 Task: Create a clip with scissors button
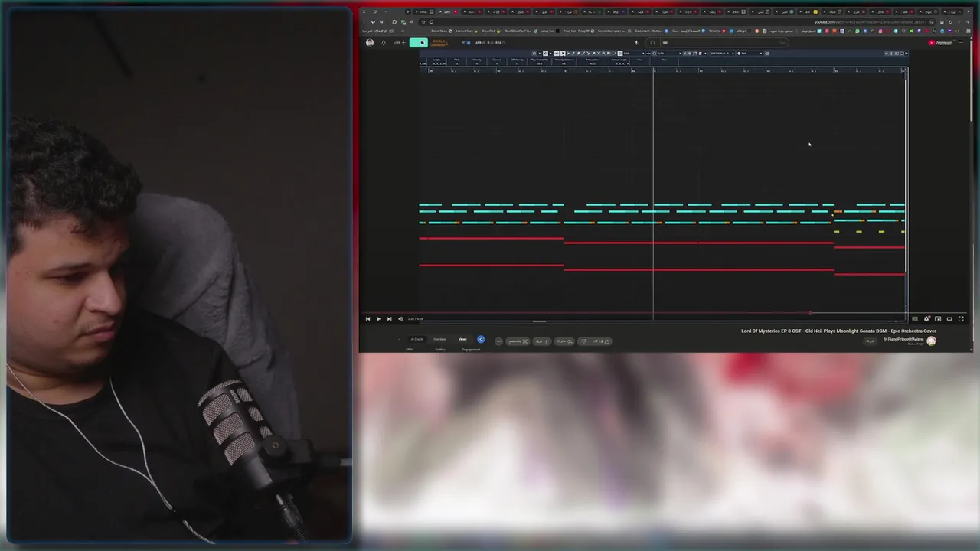(x=518, y=341)
